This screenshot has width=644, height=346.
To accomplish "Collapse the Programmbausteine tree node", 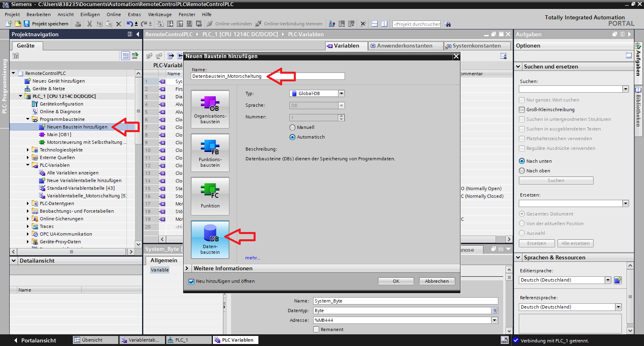I will (x=28, y=119).
